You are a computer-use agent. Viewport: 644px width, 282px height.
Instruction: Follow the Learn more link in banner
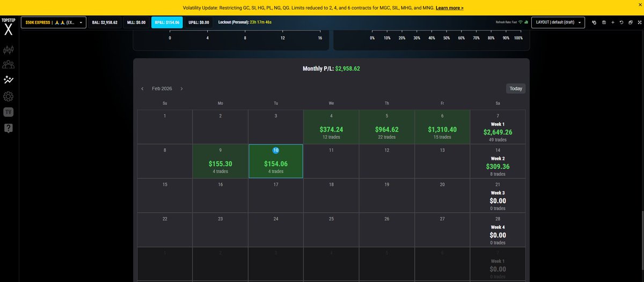tap(450, 8)
